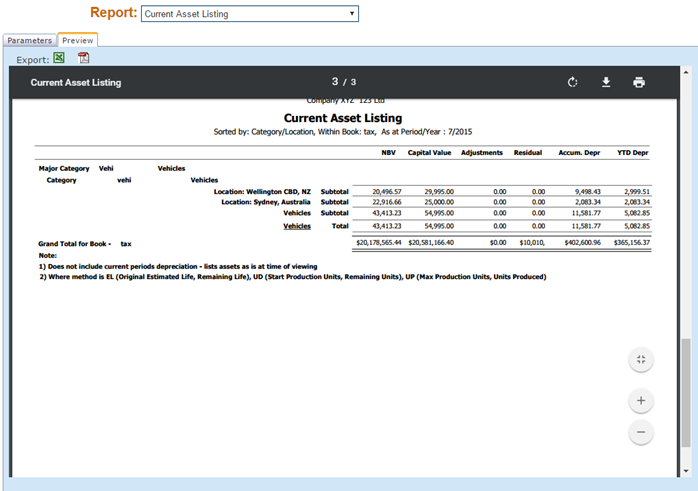Click the Major Category label
698x491 pixels.
[x=64, y=168]
